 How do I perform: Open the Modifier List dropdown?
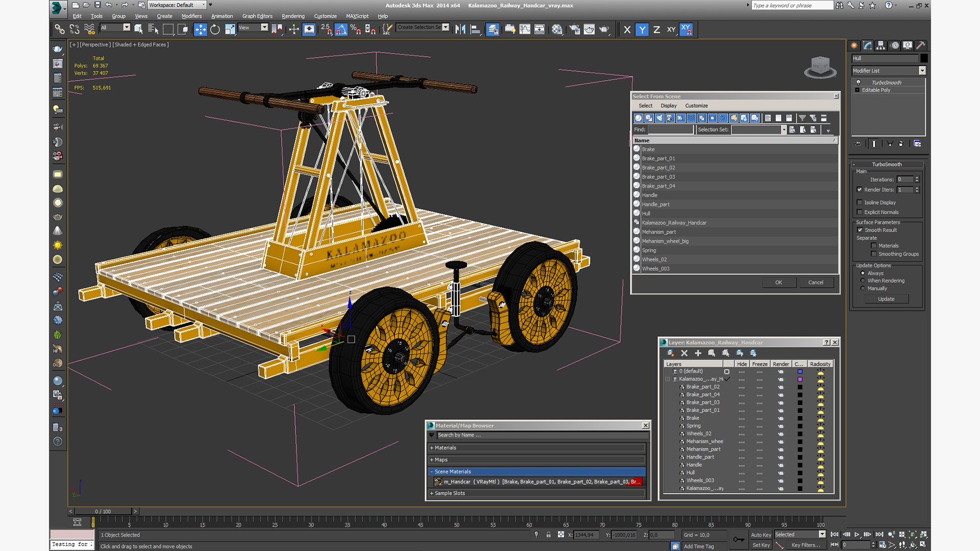[888, 71]
